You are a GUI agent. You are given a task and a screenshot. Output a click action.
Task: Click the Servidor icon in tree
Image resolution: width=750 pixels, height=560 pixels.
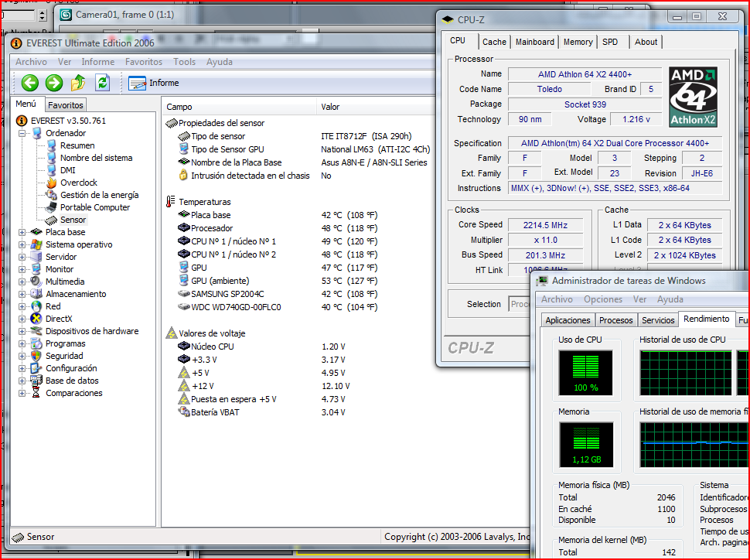[x=36, y=257]
